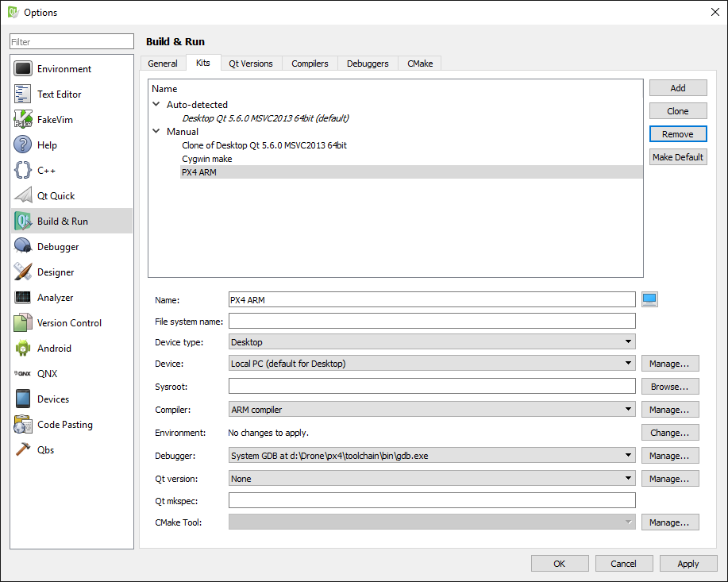
Task: Open the Analyzer settings category
Action: [x=55, y=298]
